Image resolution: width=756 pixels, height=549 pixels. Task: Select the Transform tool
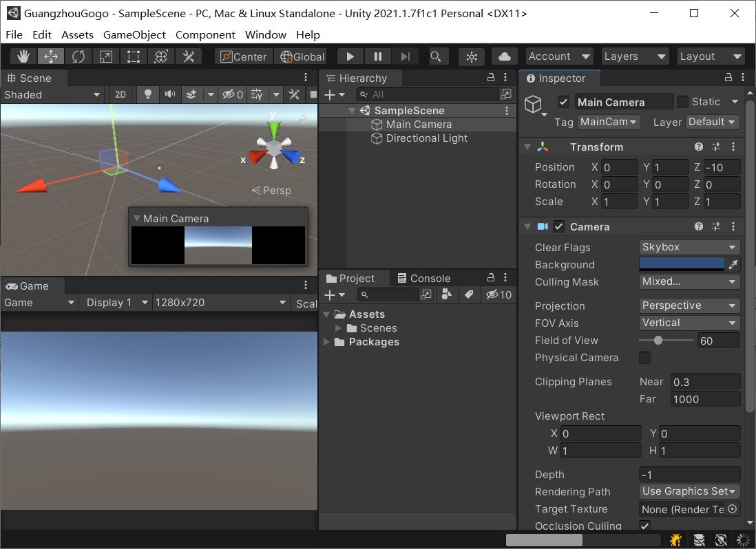pos(160,56)
